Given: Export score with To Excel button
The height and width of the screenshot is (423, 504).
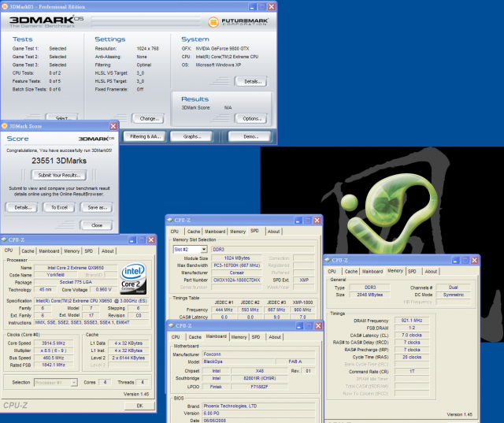Looking at the screenshot, I should 59,208.
